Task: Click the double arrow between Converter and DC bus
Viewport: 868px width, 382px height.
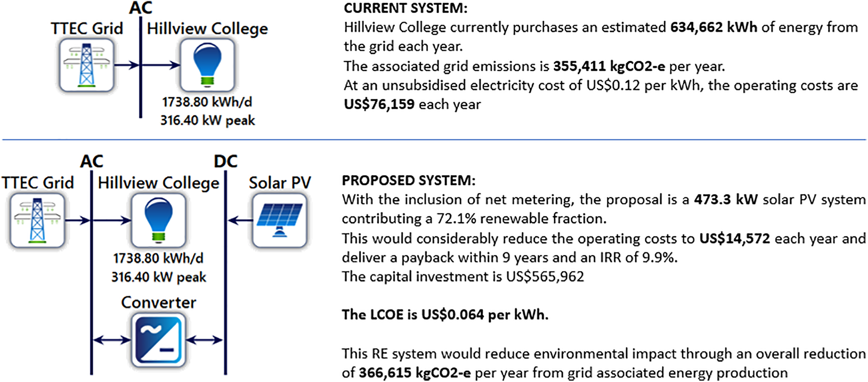Action: coord(204,340)
